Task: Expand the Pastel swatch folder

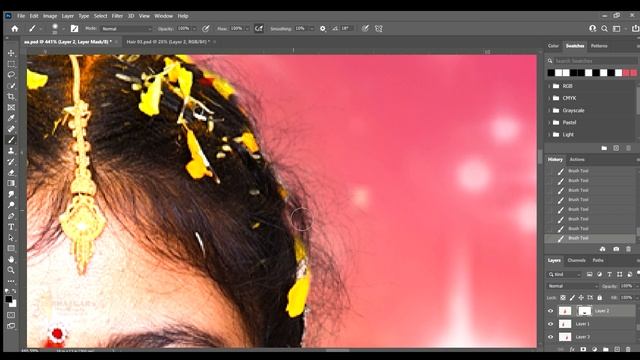Action: point(549,122)
